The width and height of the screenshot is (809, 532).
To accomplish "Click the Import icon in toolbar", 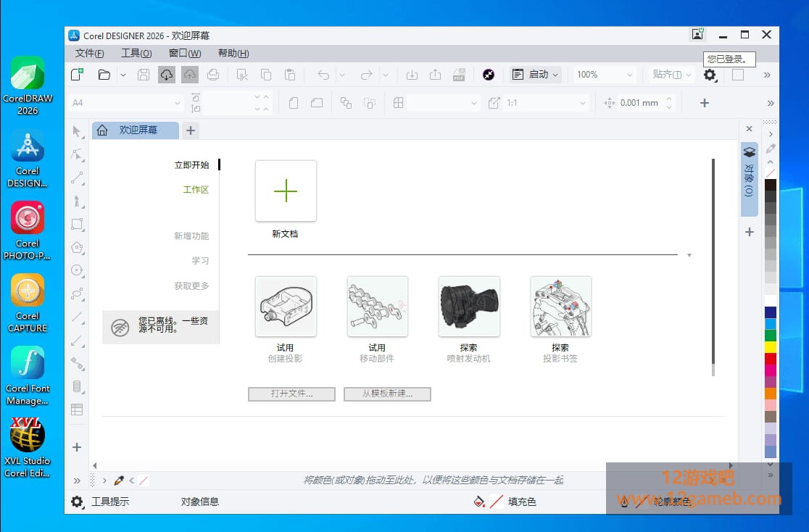I will coord(412,75).
